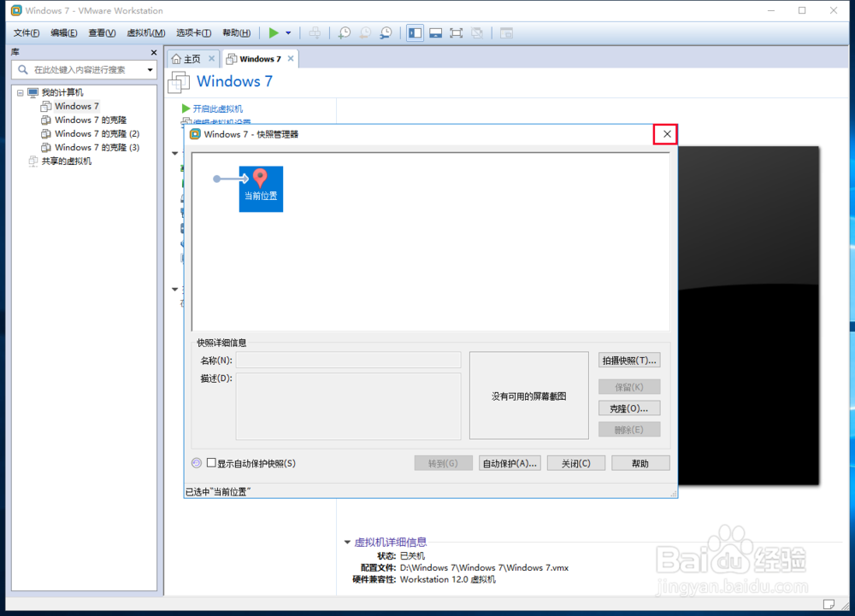Close the Windows 7 tab
The width and height of the screenshot is (855, 616).
(x=291, y=59)
